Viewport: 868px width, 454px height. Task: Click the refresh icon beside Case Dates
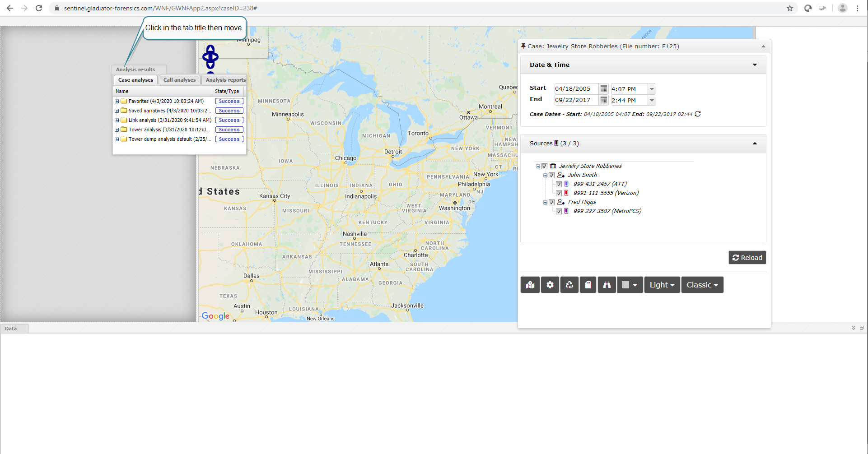[698, 114]
